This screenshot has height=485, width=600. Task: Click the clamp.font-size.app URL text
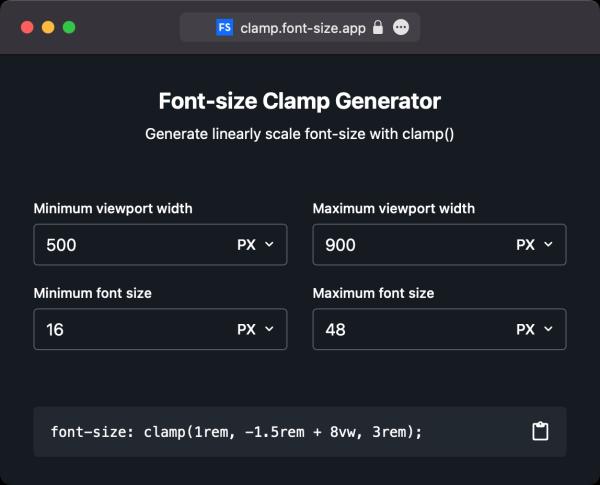[304, 28]
